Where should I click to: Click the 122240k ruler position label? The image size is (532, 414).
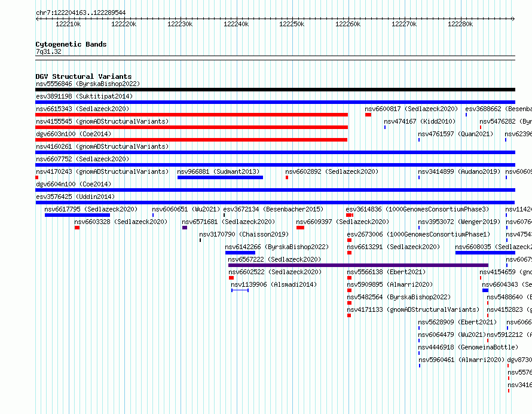(x=236, y=24)
